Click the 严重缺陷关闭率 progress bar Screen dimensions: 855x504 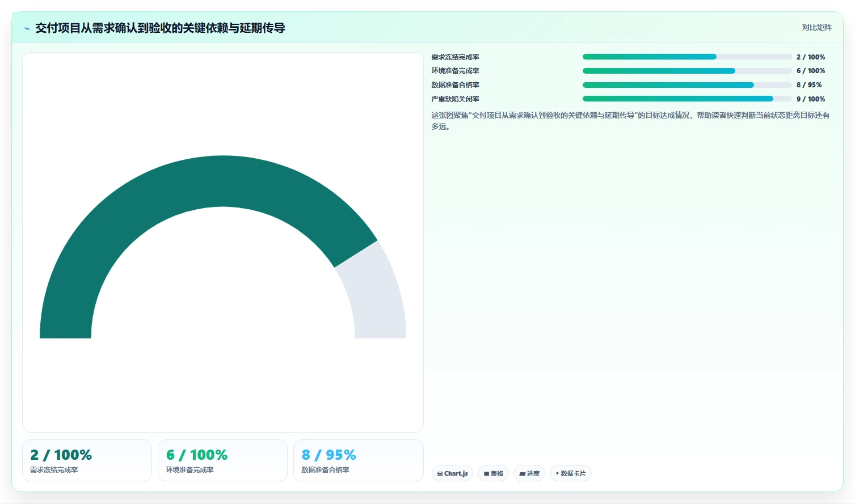click(687, 99)
